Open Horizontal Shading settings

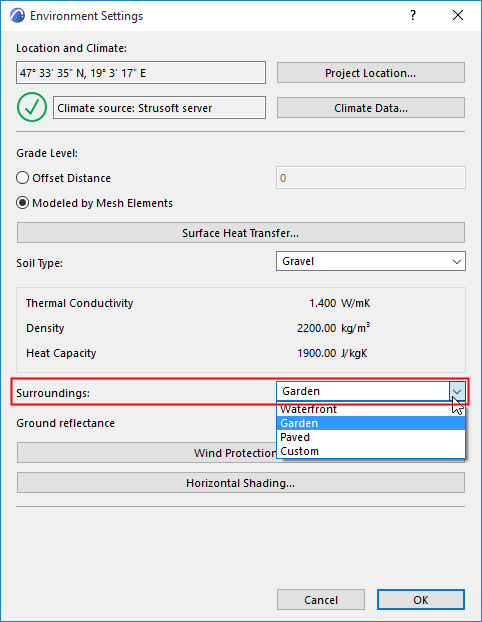tap(241, 483)
